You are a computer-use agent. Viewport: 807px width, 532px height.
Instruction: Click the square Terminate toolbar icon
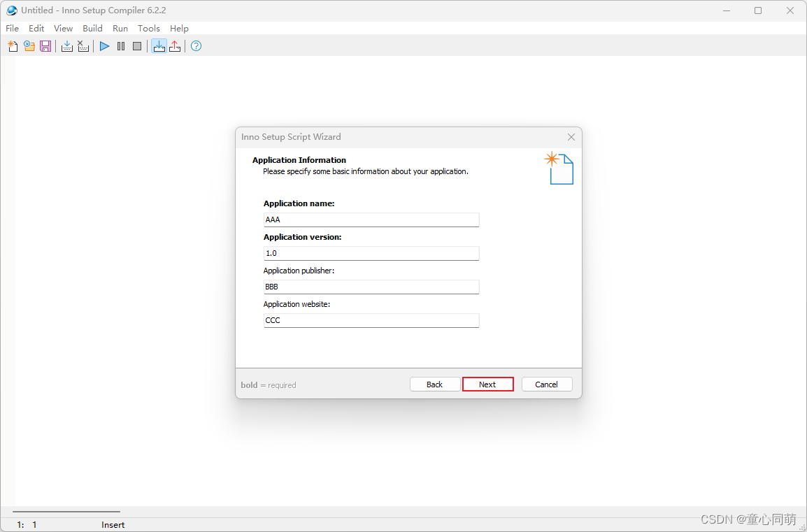[137, 46]
